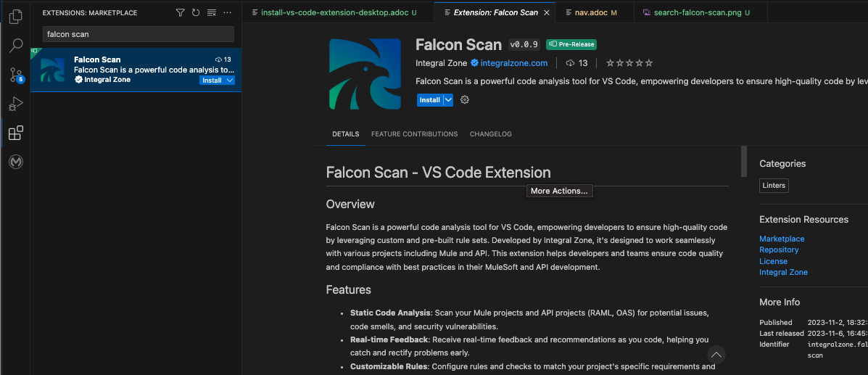Click the Extension Resources heading
The height and width of the screenshot is (375, 868).
pos(803,219)
